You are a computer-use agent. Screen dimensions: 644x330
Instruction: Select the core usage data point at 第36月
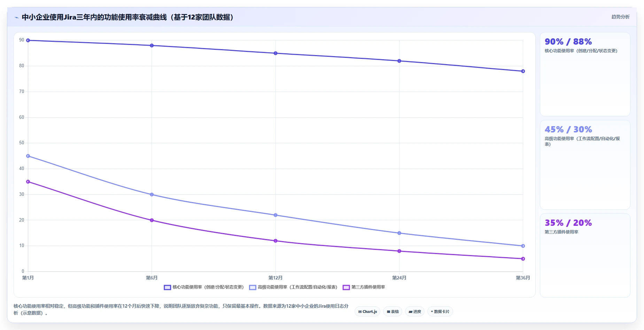[x=523, y=71]
